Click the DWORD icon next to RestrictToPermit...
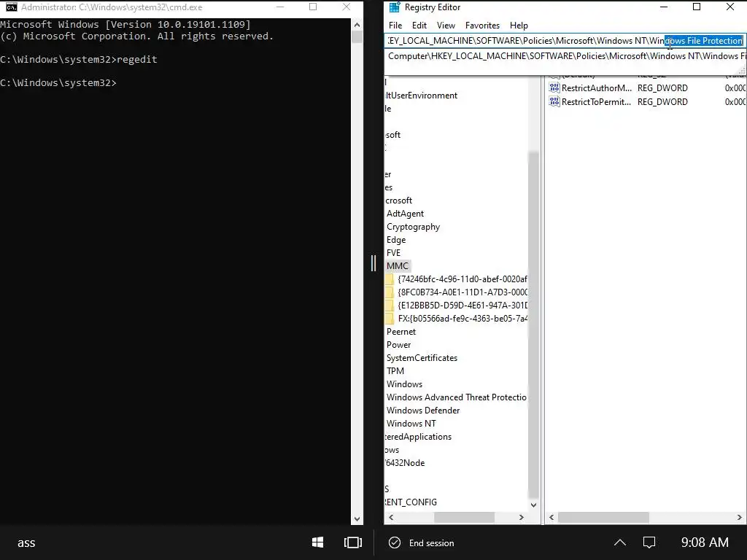747x560 pixels. click(554, 101)
